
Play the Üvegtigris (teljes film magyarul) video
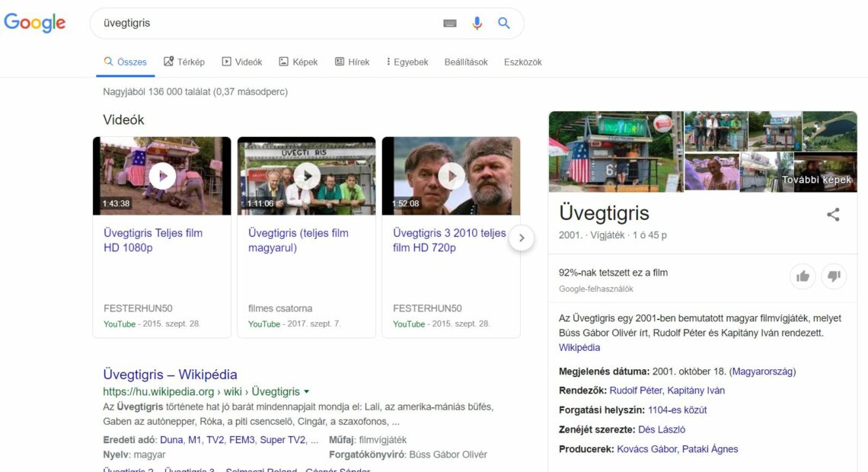(x=306, y=176)
